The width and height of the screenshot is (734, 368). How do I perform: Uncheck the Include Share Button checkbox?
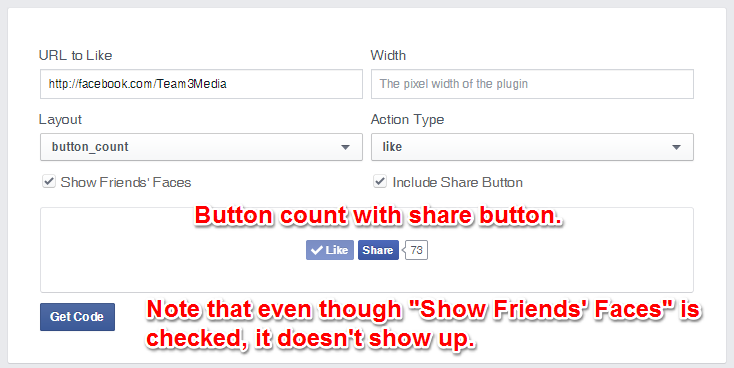point(380,181)
